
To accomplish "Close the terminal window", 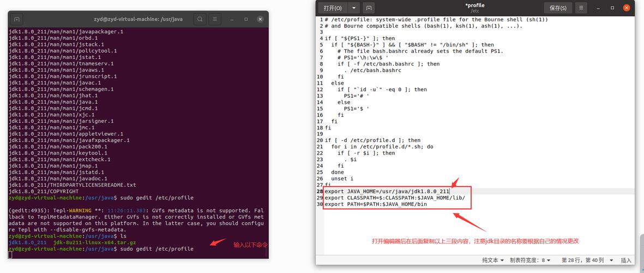I will tap(260, 19).
